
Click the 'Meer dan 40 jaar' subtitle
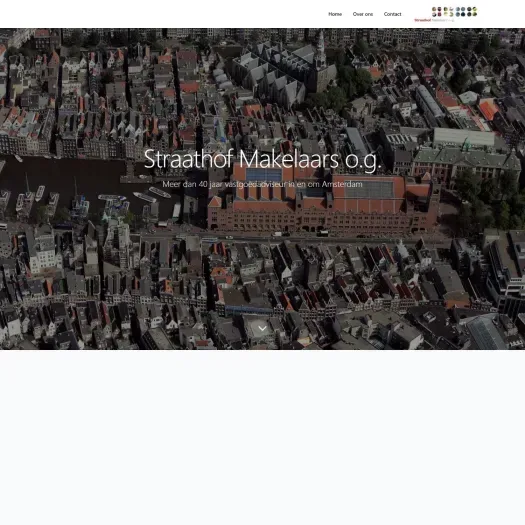click(262, 184)
